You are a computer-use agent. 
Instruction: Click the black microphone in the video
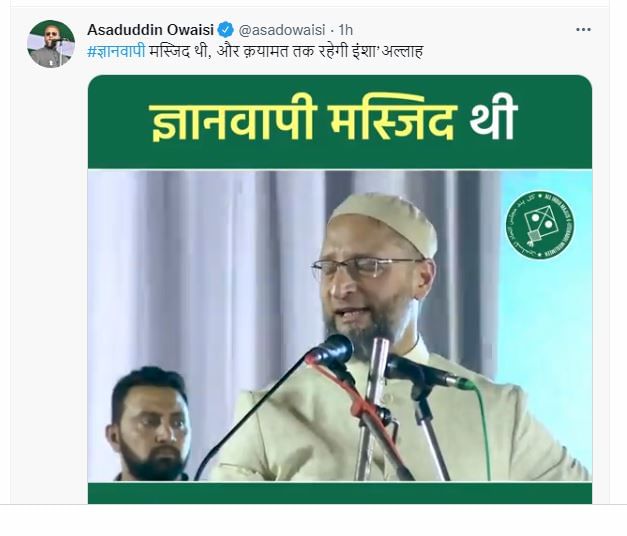coord(330,351)
